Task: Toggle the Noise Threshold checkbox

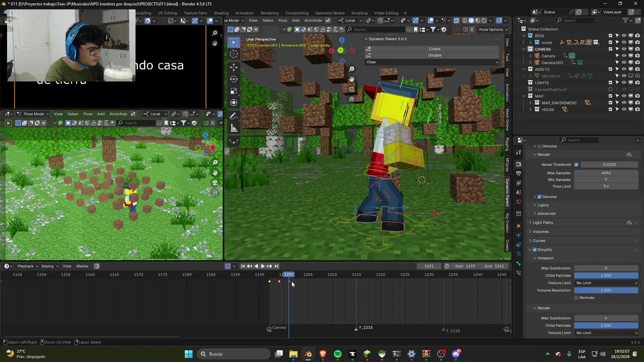Action: (x=577, y=164)
